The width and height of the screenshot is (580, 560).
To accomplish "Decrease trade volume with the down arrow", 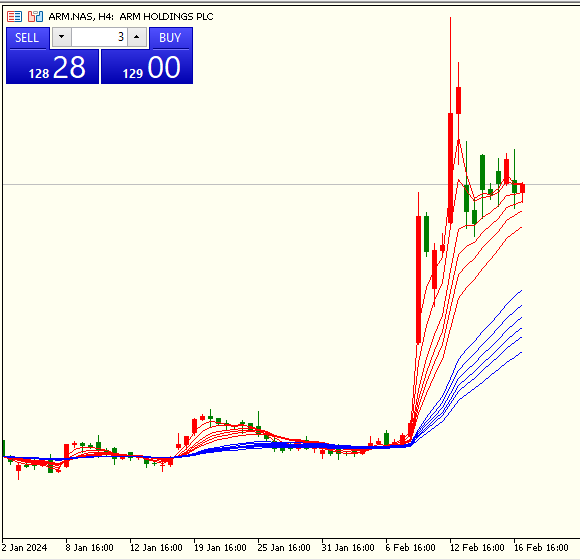I will pyautogui.click(x=61, y=37).
